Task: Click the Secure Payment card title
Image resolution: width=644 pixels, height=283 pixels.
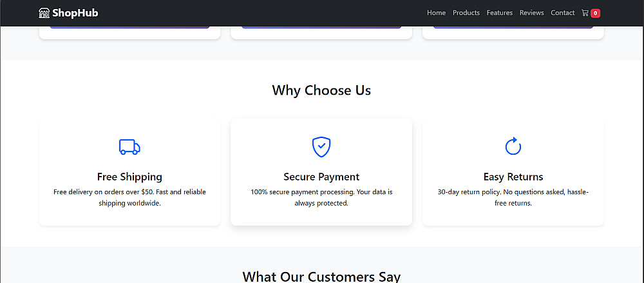Action: [x=321, y=177]
